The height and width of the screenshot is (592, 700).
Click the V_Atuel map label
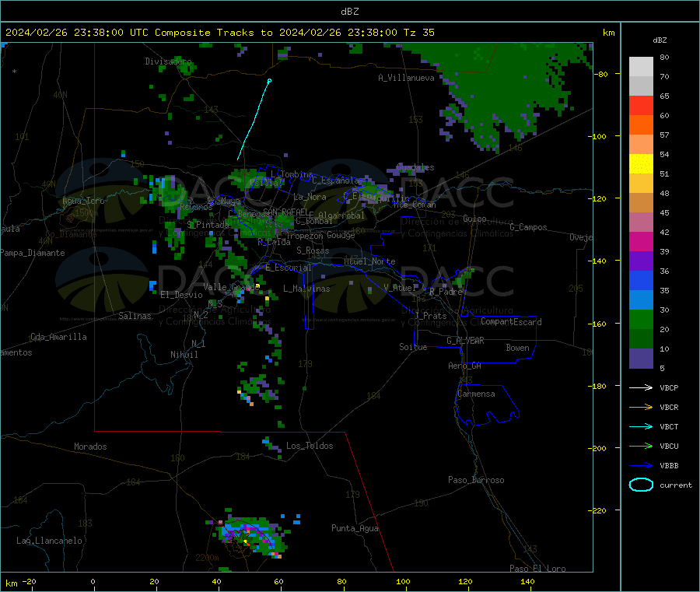[x=400, y=288]
